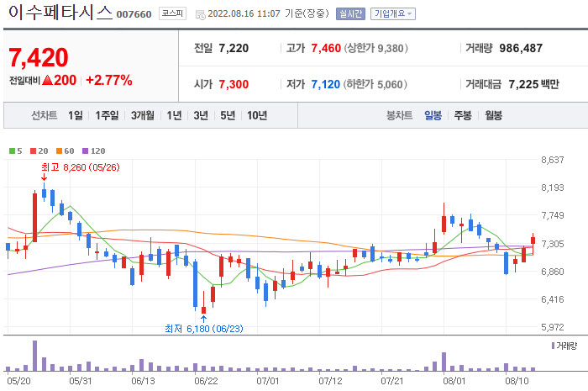Screen dimensions: 588x391
Task: Click the 코스피 market label
Action: click(172, 13)
